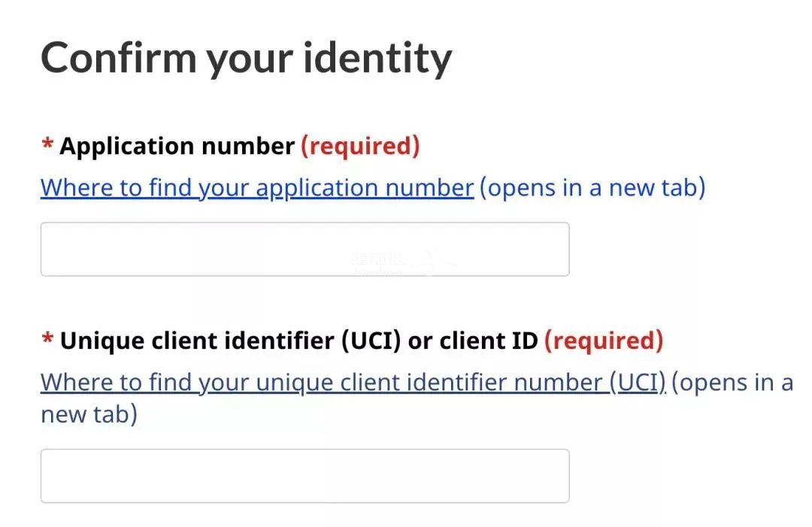Screen dimensions: 812x527
Task: Click 'client ID' in the second label
Action: pos(489,341)
